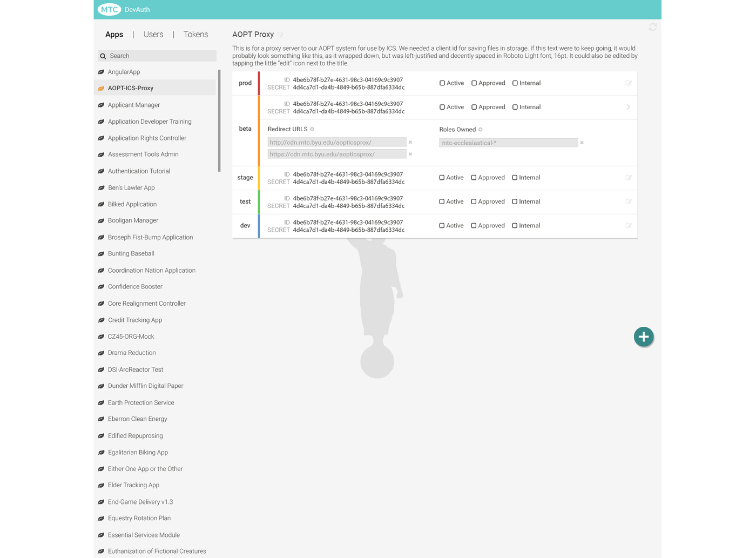
Task: Click the dev environment edit pencil icon
Action: pyautogui.click(x=629, y=225)
